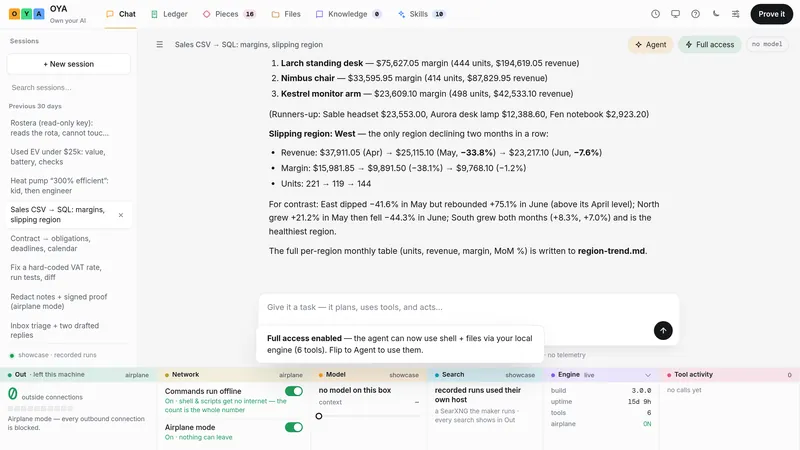Click the Skills sparkle icon

[402, 14]
